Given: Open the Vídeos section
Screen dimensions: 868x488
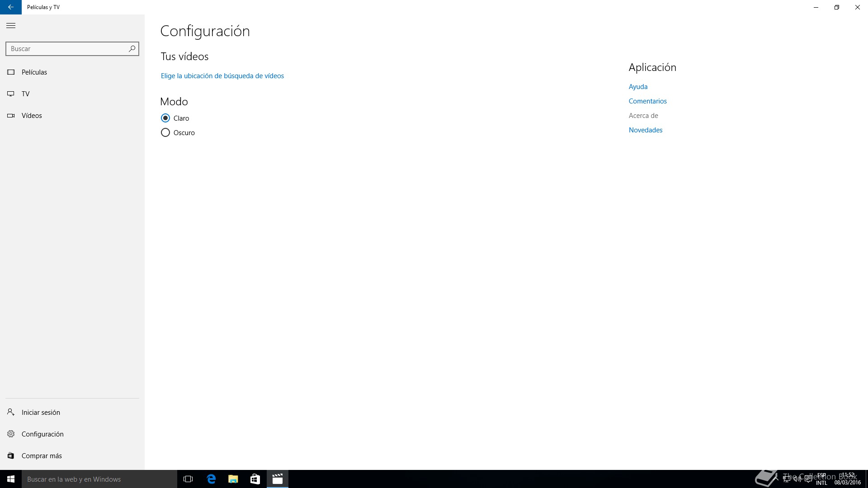Looking at the screenshot, I should point(31,116).
